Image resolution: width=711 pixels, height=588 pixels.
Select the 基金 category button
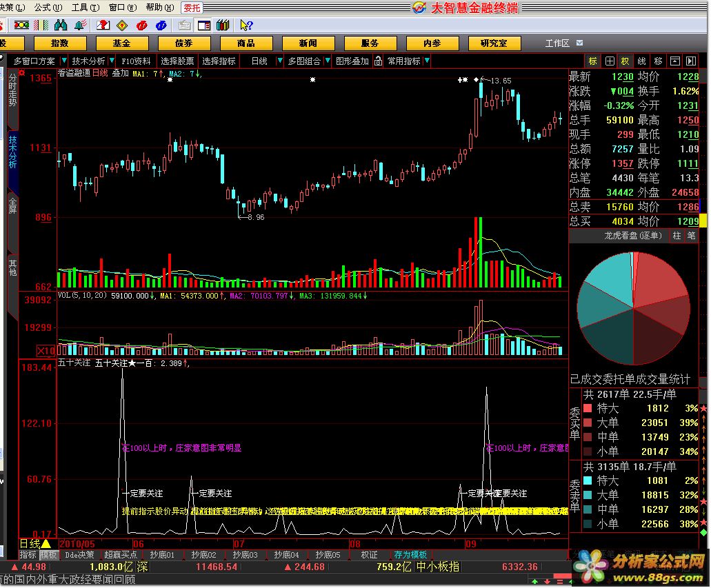click(x=121, y=43)
